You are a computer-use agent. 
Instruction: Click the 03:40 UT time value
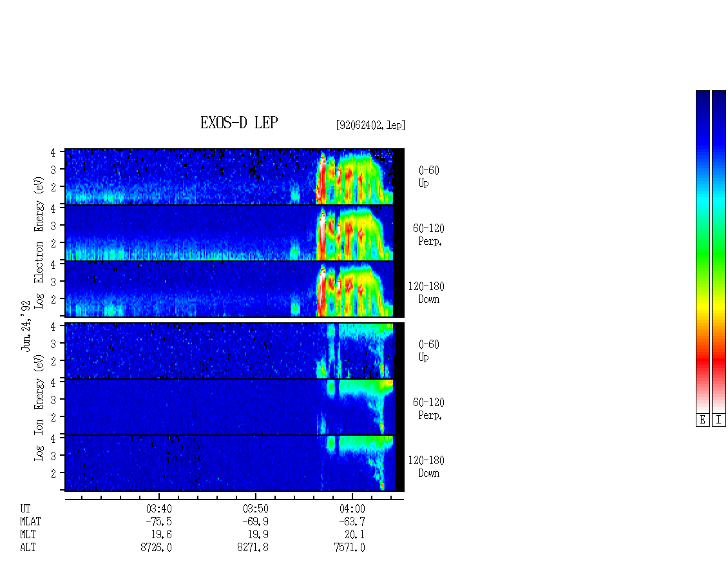point(159,509)
